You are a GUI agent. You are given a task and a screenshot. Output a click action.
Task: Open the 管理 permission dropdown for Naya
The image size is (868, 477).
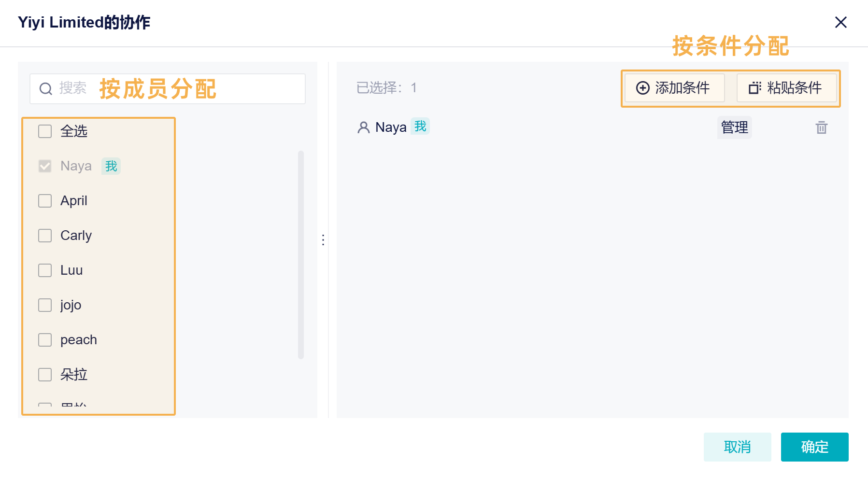(x=734, y=127)
